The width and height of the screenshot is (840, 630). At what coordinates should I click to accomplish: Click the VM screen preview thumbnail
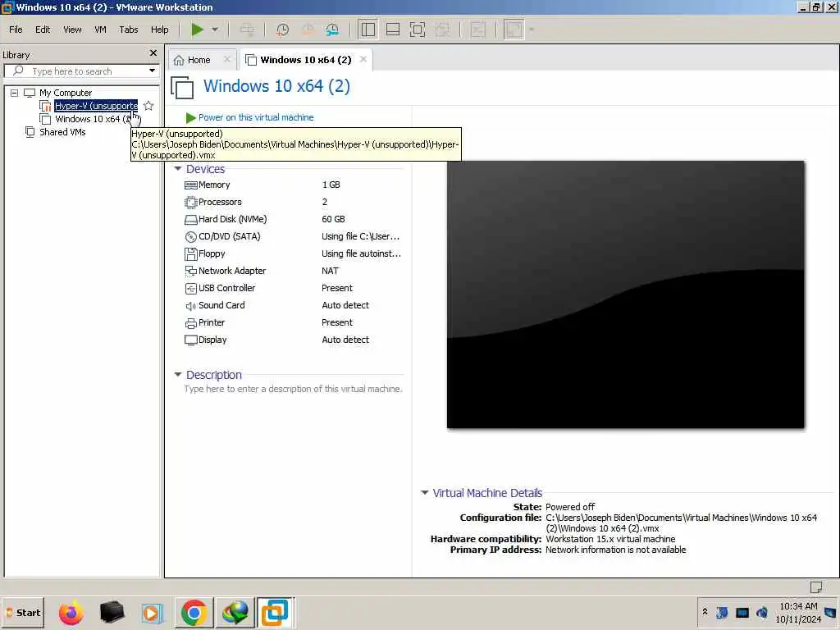pyautogui.click(x=625, y=294)
